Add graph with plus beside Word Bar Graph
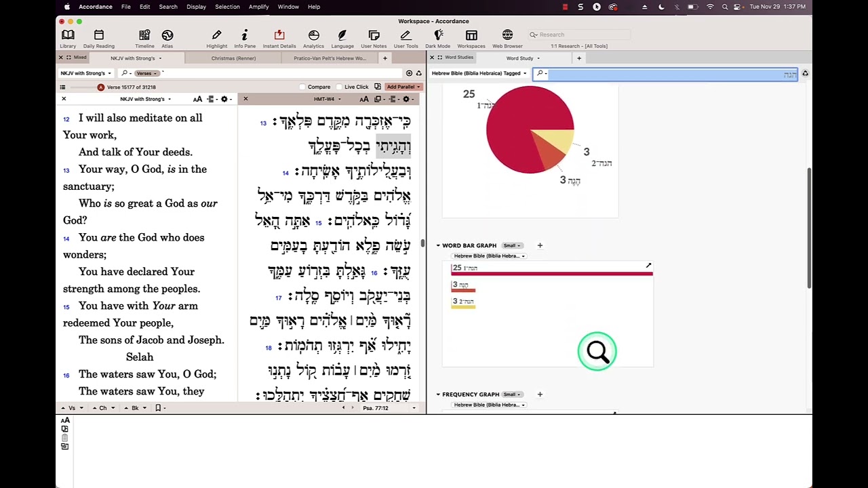 tap(540, 245)
